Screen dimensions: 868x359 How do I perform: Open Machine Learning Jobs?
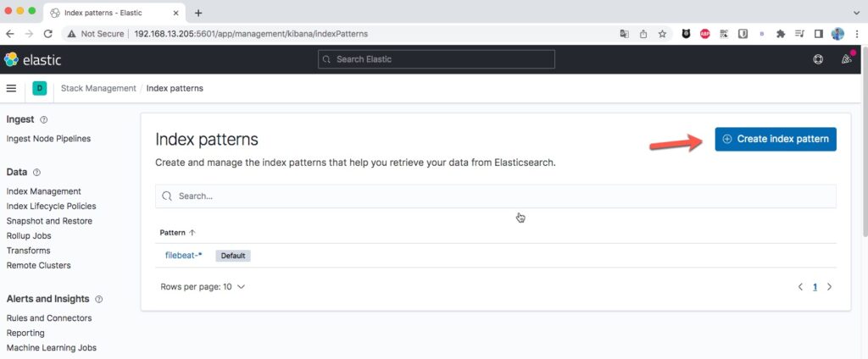(x=52, y=348)
